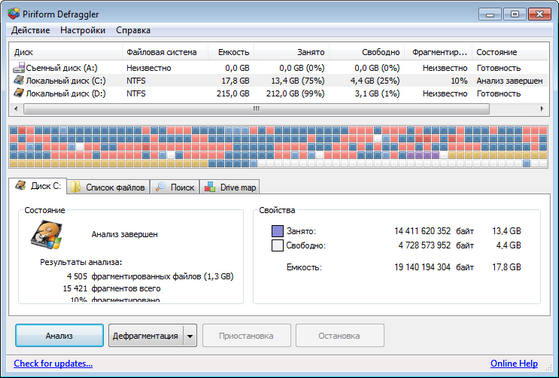Open the Online Help link

[x=514, y=363]
